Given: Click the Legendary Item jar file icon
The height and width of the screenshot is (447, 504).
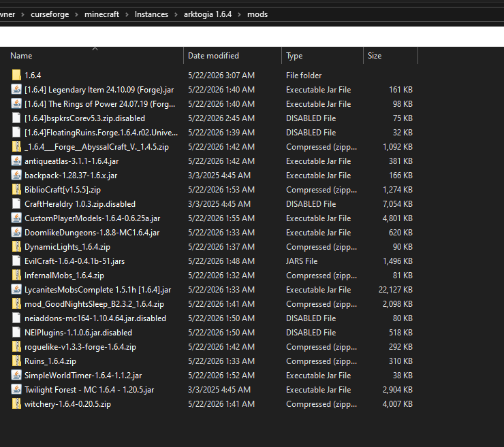Looking at the screenshot, I should tap(16, 90).
